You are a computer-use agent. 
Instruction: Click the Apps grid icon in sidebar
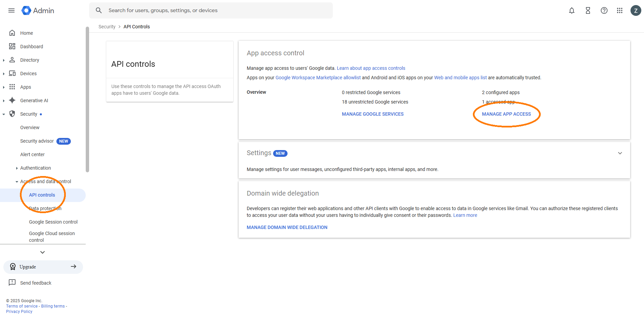click(x=12, y=87)
